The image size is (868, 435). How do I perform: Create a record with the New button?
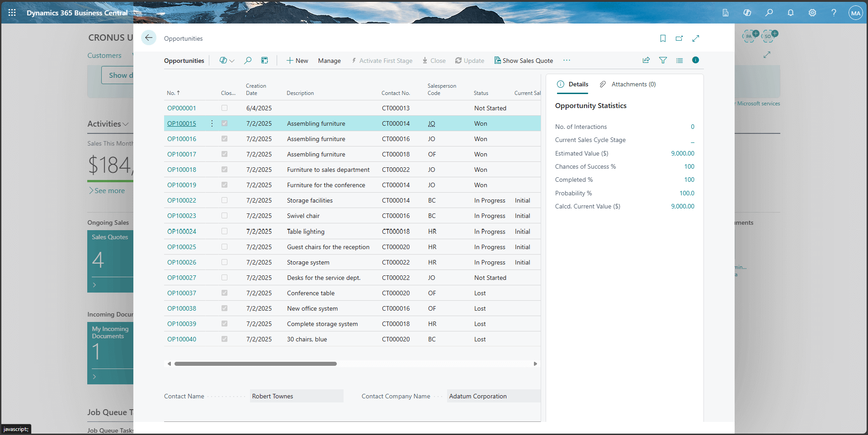pos(297,60)
